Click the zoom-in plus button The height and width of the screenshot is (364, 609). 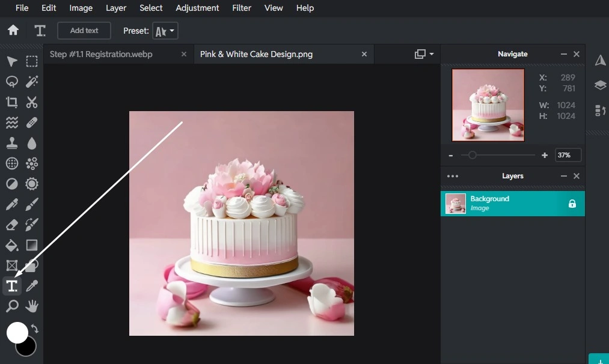click(545, 155)
